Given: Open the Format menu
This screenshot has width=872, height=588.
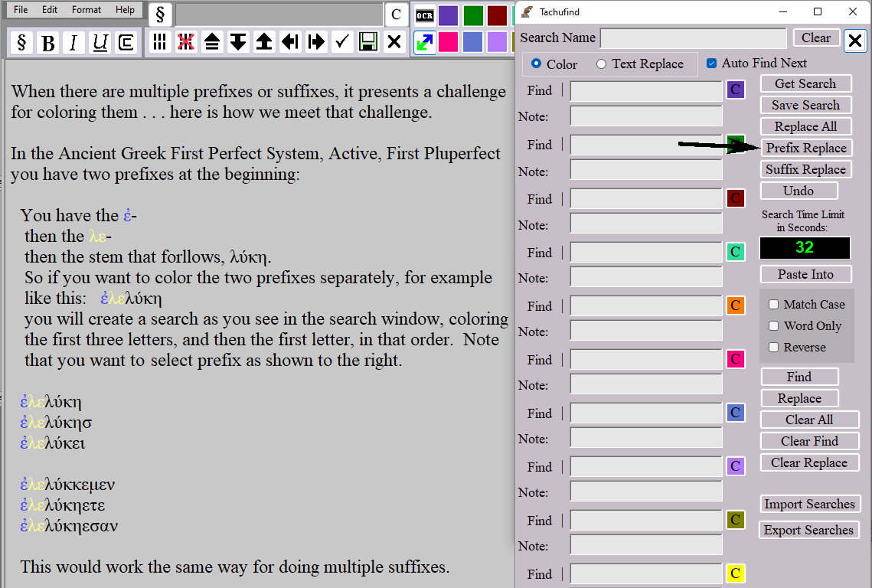Looking at the screenshot, I should pos(86,10).
